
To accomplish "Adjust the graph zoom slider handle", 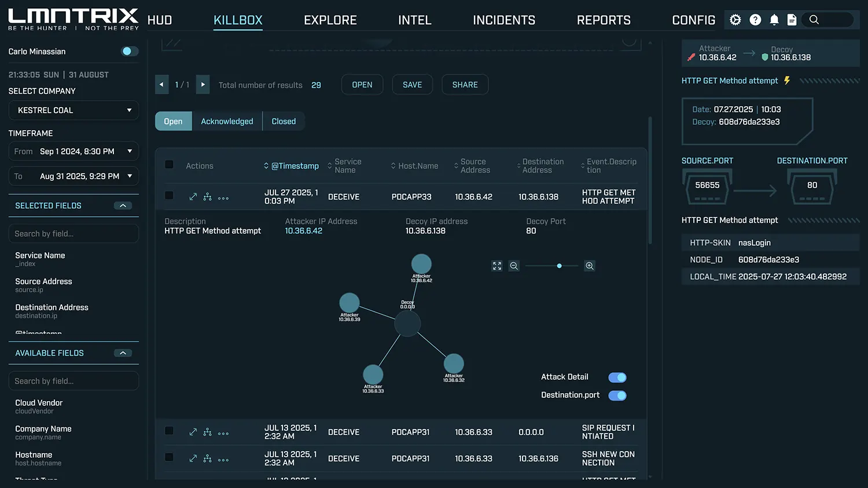I will pyautogui.click(x=559, y=266).
